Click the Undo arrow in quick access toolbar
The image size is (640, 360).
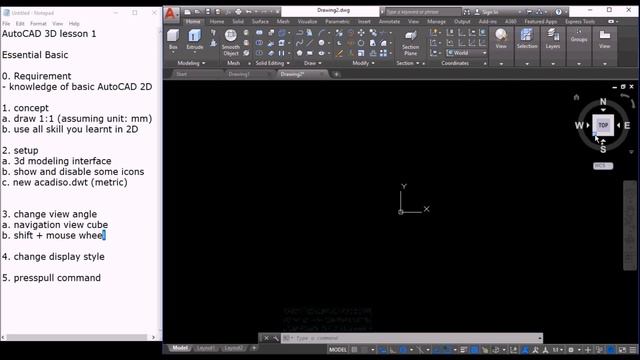[x=249, y=12]
